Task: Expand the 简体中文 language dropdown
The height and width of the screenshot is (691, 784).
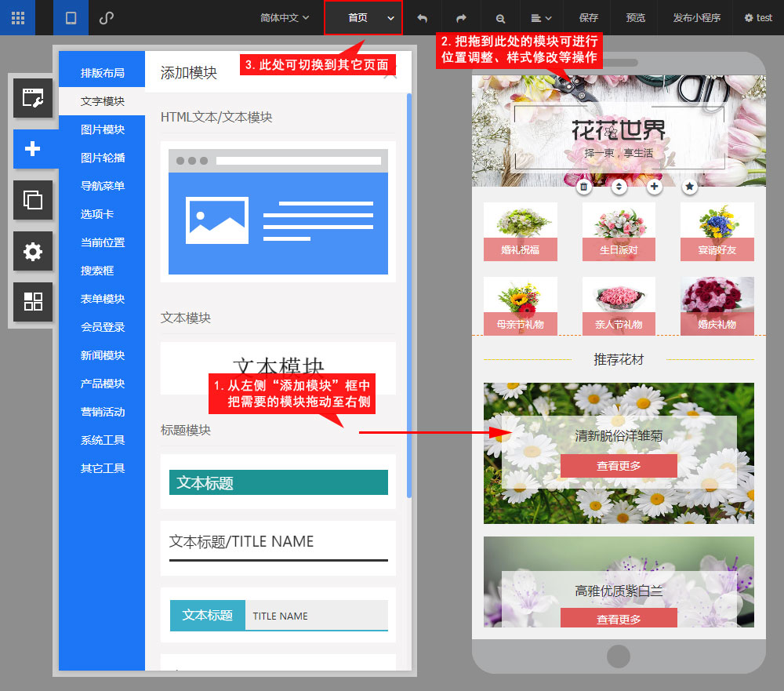Action: 285,17
